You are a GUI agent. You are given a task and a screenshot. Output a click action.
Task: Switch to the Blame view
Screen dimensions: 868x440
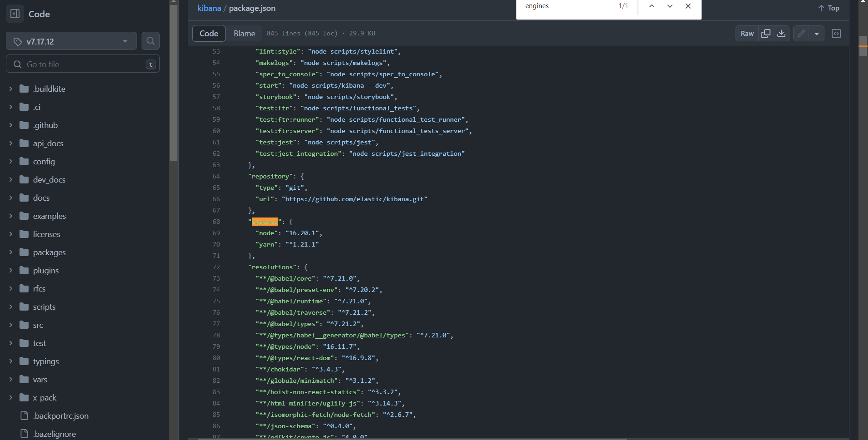(244, 33)
